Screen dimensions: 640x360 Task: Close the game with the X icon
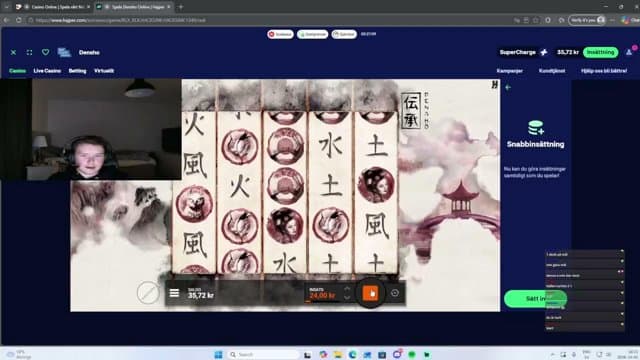pos(13,52)
